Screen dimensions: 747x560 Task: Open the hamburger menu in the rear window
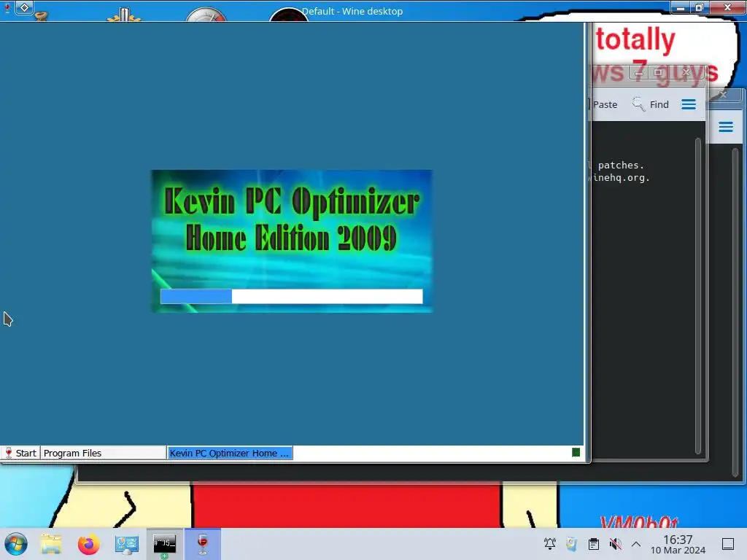click(x=726, y=127)
